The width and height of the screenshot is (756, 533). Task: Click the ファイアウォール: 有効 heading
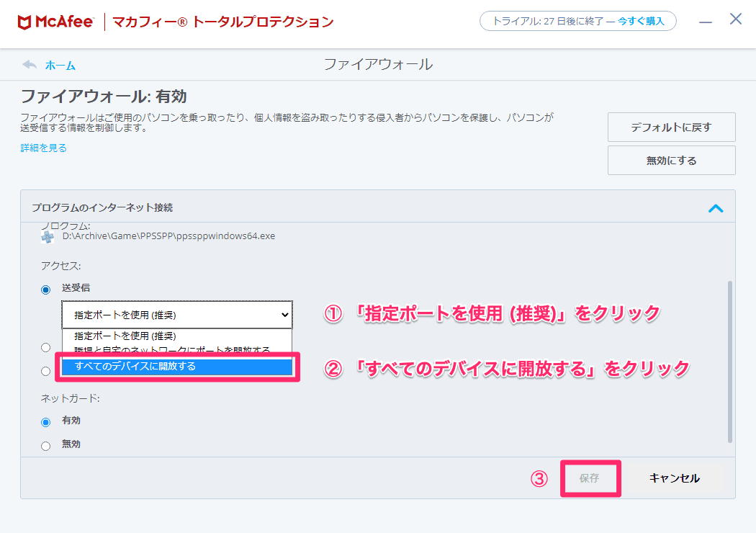click(x=104, y=97)
